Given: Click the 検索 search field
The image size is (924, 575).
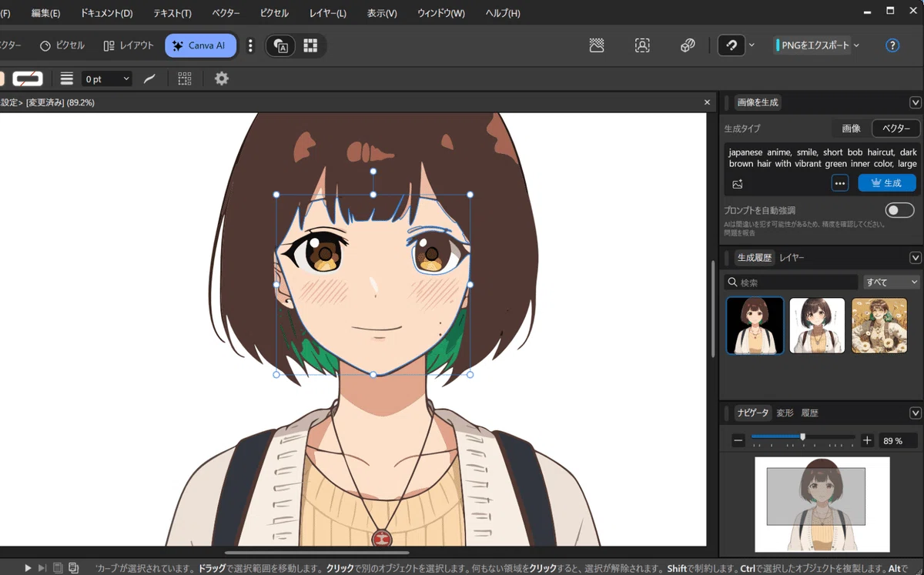Looking at the screenshot, I should (x=791, y=282).
